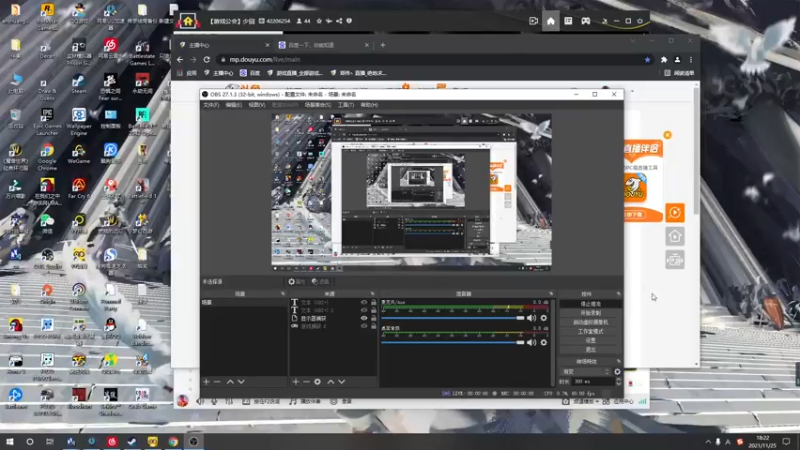Mute the 麦克风/Aux channel speaker
Screen dimensions: 800x450
click(x=532, y=318)
